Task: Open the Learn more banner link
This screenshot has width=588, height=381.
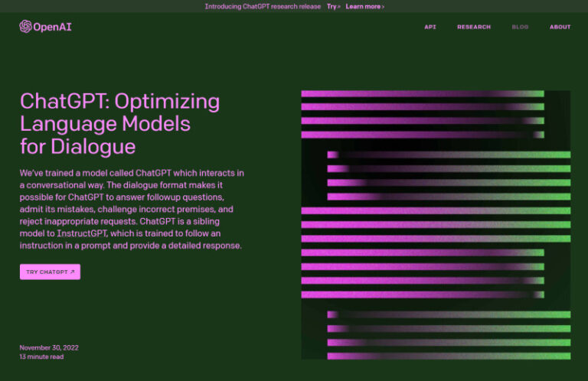Action: (x=363, y=7)
